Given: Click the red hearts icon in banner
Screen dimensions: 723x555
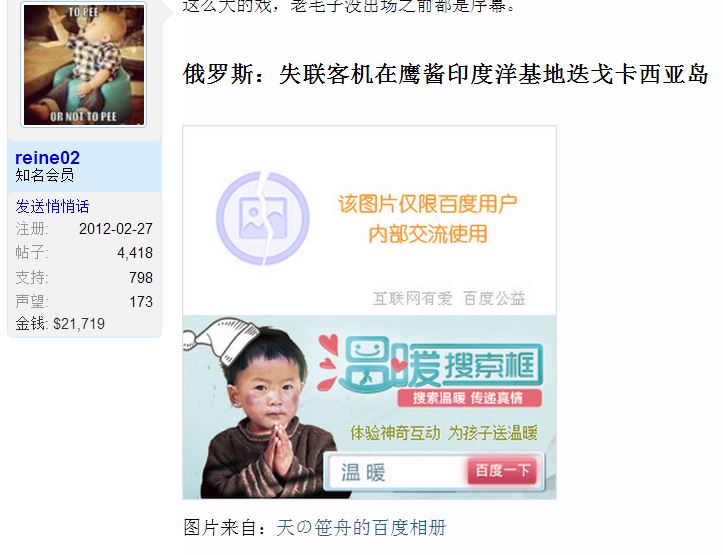Looking at the screenshot, I should click(328, 362).
